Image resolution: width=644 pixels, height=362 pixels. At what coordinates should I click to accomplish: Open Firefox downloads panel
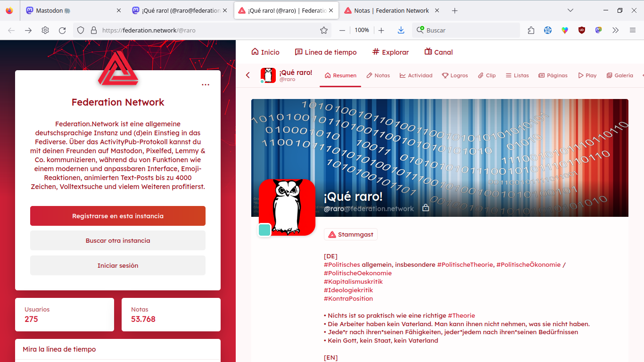(x=401, y=30)
